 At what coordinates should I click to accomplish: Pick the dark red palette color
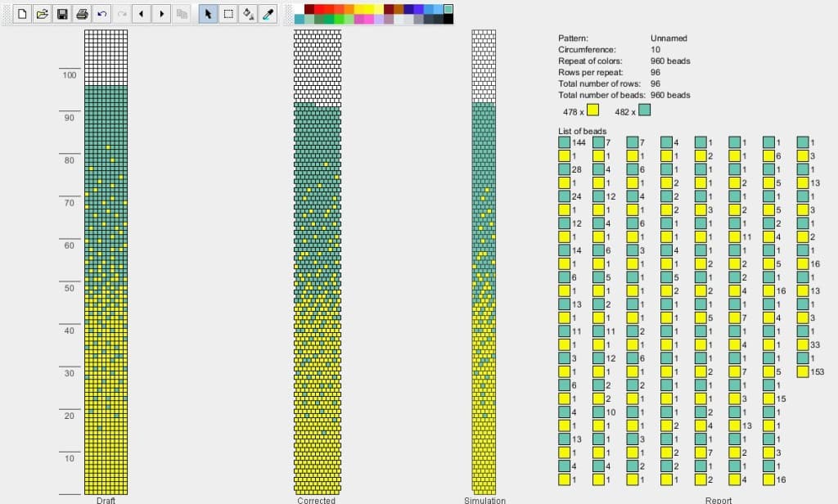click(x=309, y=9)
